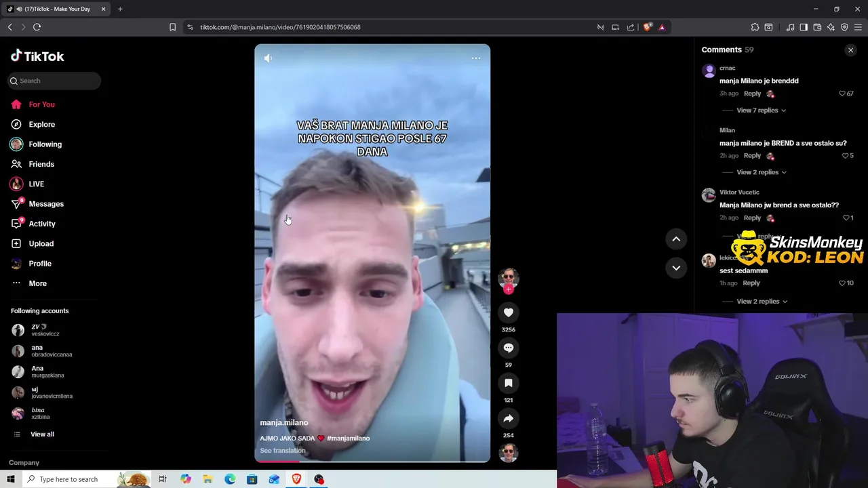Expand View 7 replies under crnac comment
Viewport: 868px width, 488px height.
tap(762, 110)
